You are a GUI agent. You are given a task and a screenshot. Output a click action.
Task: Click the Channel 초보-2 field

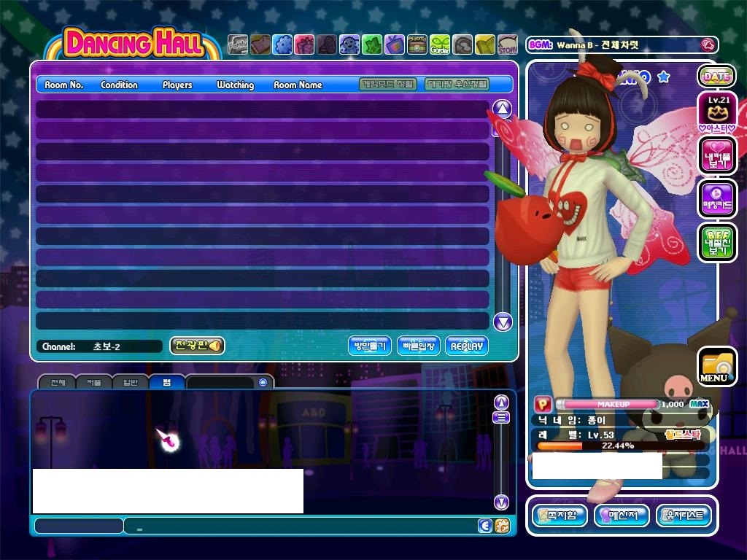click(x=99, y=346)
